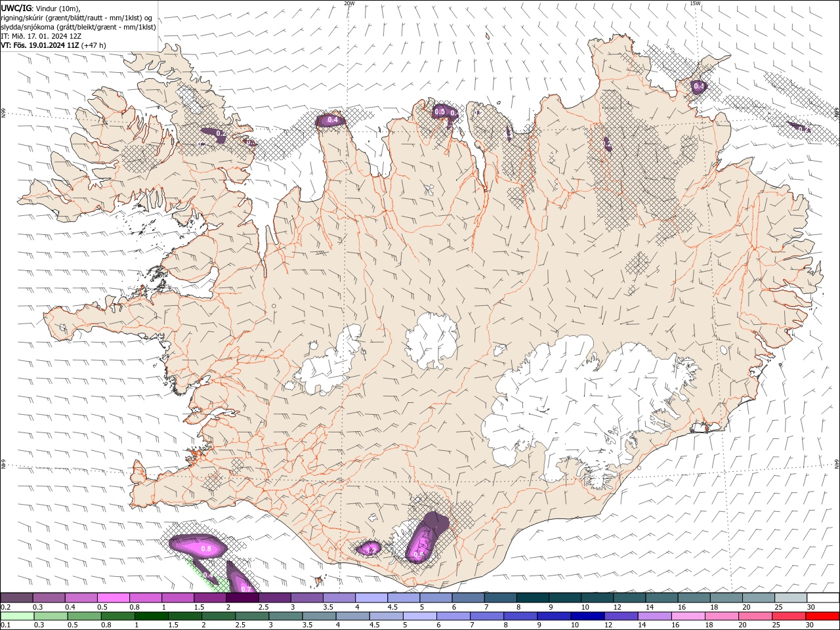Screen dimensions: 840x630
Task: Click the 'Vindur (10m)' header label
Action: click(x=58, y=8)
